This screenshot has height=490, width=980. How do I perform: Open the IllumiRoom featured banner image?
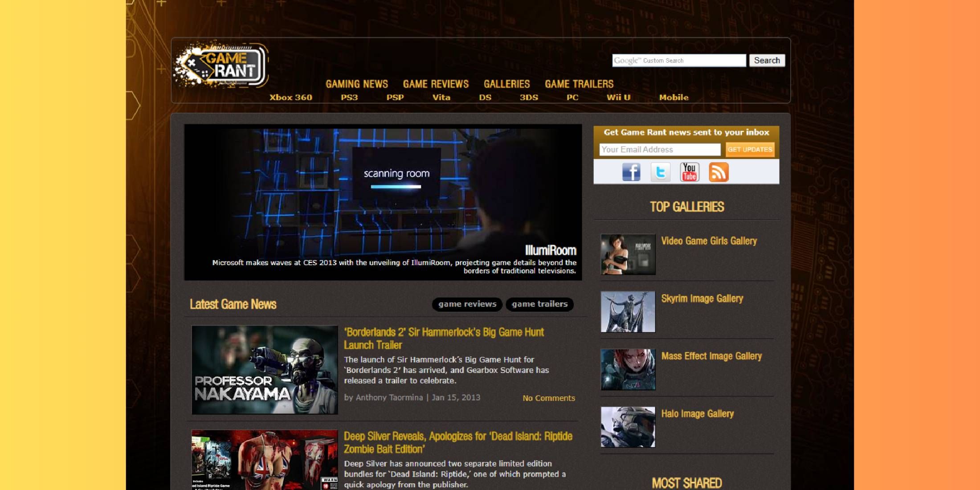point(383,202)
